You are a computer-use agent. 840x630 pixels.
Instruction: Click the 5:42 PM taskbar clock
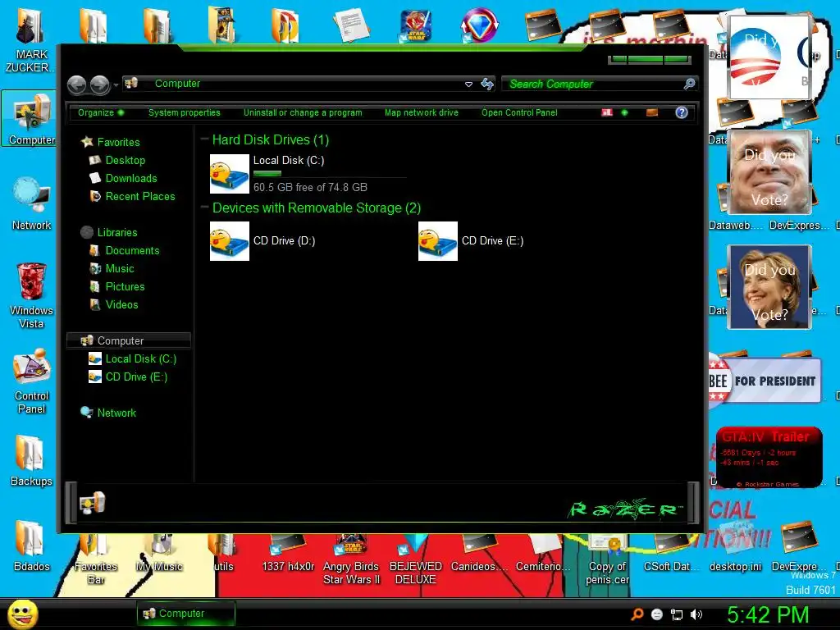pos(768,614)
